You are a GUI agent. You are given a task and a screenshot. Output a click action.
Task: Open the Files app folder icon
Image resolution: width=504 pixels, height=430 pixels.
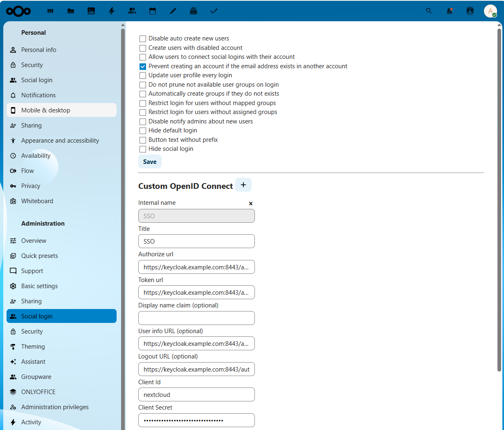71,11
